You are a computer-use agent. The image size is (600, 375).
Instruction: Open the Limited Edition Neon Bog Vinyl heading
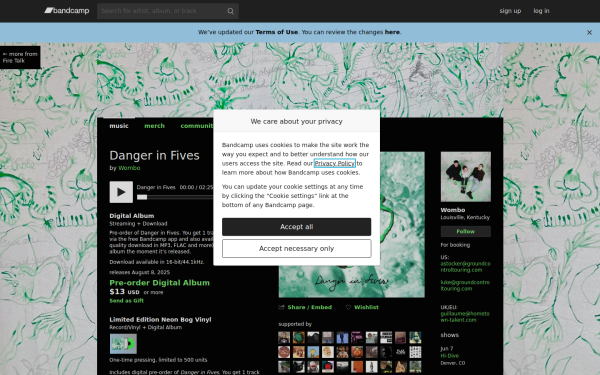tap(160, 320)
